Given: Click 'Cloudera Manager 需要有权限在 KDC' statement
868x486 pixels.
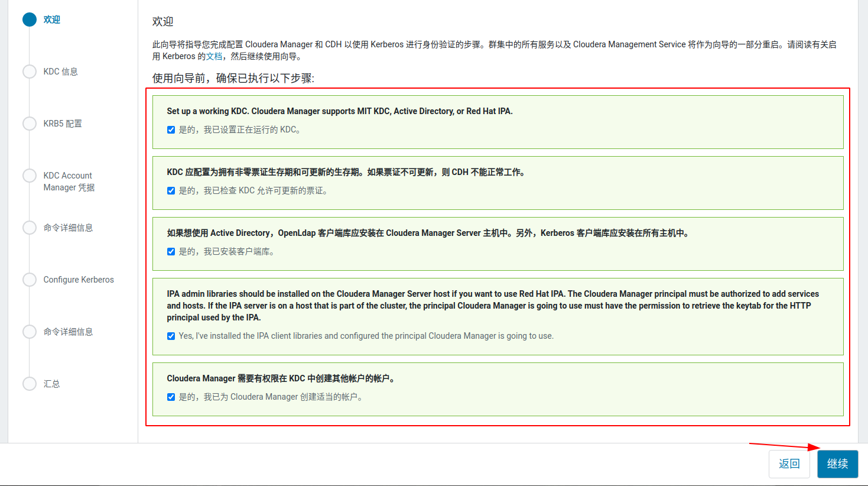Looking at the screenshot, I should point(281,378).
